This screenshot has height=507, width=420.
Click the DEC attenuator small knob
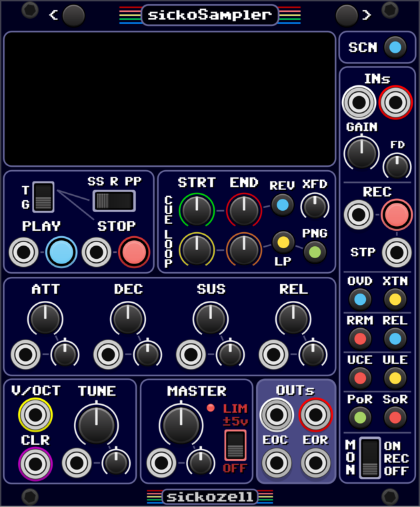[x=147, y=354]
